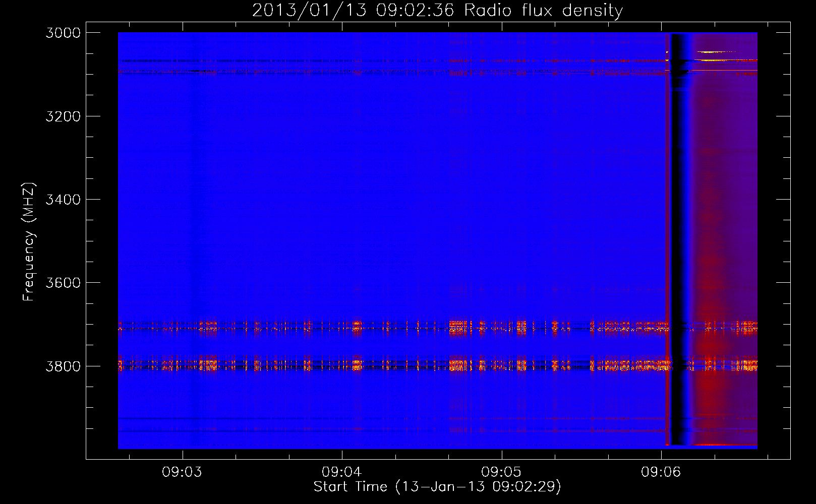This screenshot has height=504, width=816.
Task: Click the 3200 frequency axis label
Action: (x=63, y=116)
